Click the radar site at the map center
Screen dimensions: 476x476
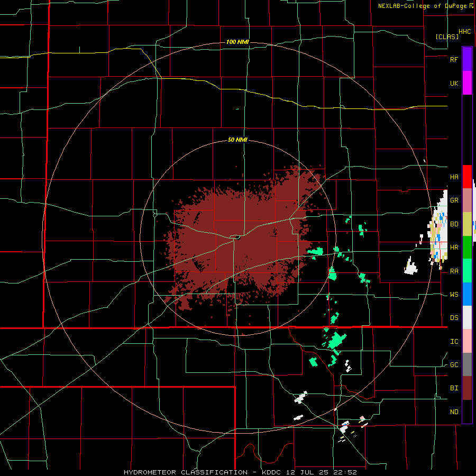click(237, 237)
